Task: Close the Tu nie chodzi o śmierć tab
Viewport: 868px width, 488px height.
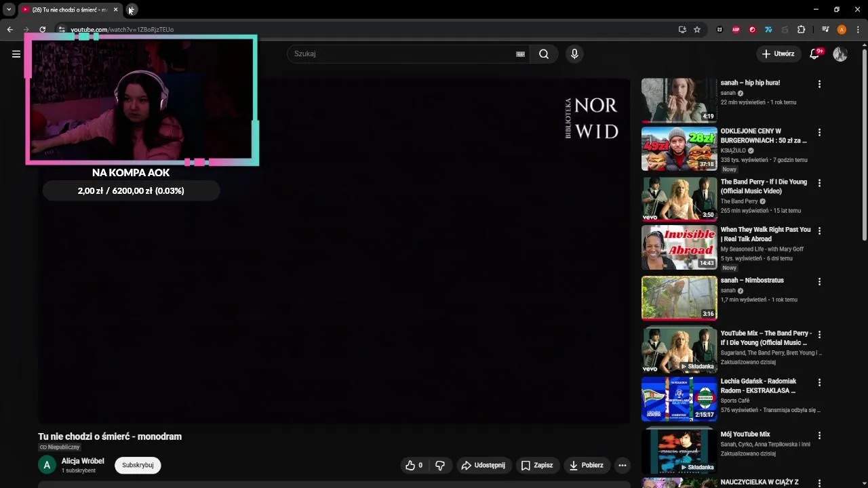Action: (115, 9)
